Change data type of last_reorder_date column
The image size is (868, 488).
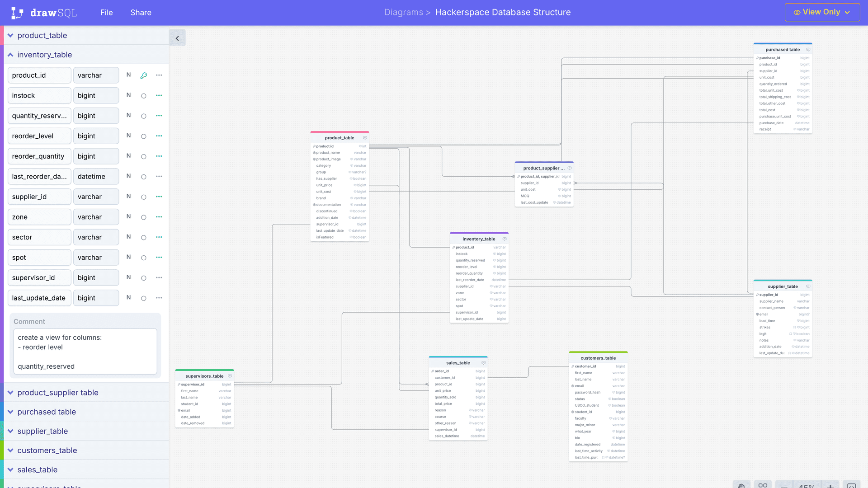[96, 177]
